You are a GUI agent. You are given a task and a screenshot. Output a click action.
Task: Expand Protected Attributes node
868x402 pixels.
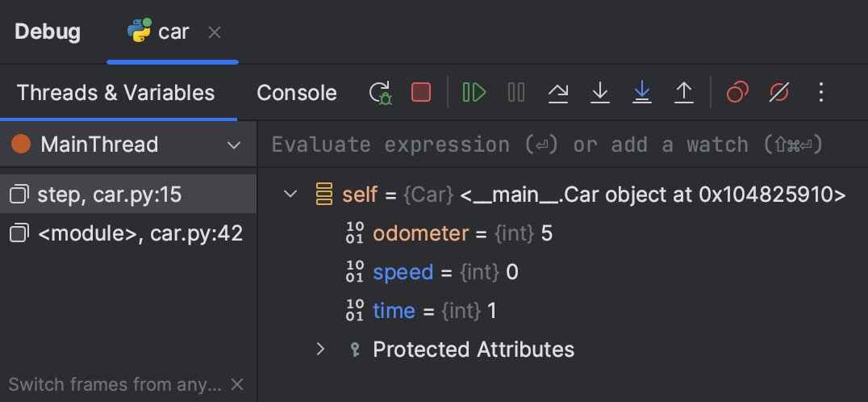point(320,350)
